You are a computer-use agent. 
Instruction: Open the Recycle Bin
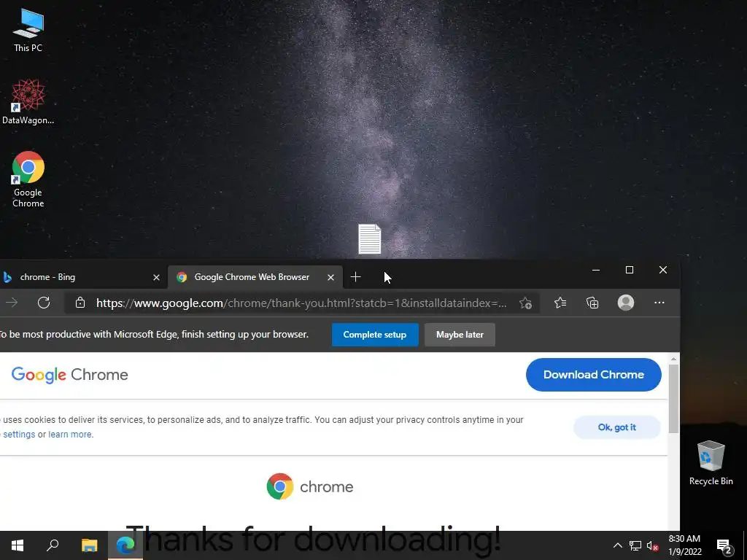click(711, 463)
